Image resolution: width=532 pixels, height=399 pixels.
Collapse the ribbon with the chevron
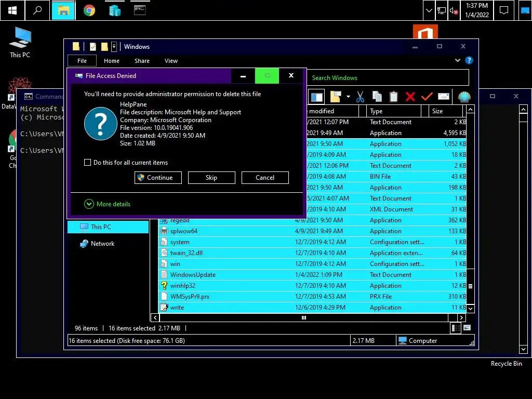point(457,60)
